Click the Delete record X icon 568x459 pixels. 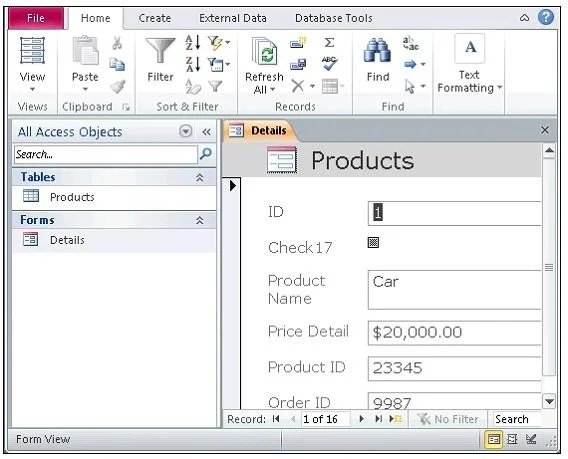(x=297, y=86)
